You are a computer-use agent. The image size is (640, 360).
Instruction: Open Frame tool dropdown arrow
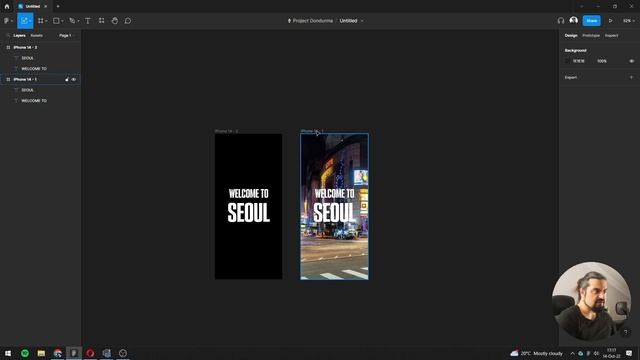click(x=46, y=21)
